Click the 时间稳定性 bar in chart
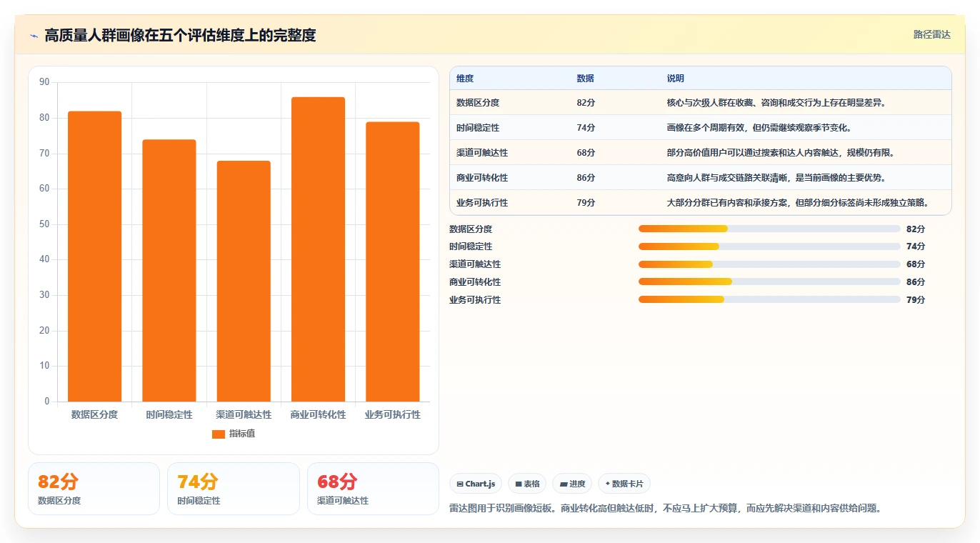This screenshot has width=980, height=543. [169, 271]
